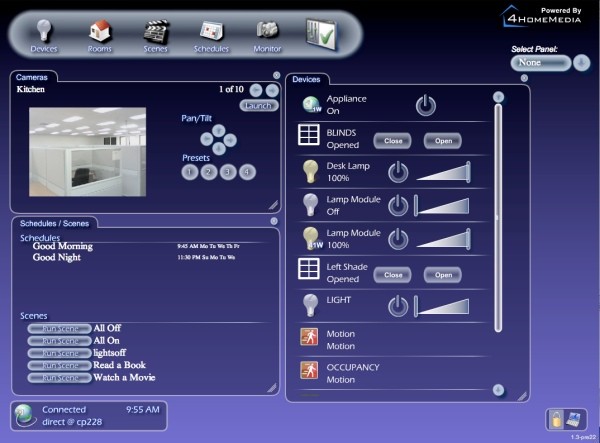This screenshot has height=443, width=600.
Task: Open the Schedules calendar icon
Action: 211,31
